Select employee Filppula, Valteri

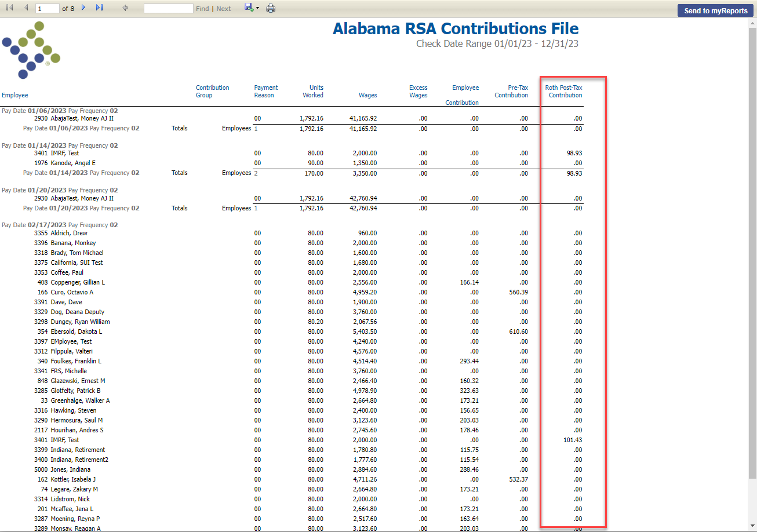[71, 351]
